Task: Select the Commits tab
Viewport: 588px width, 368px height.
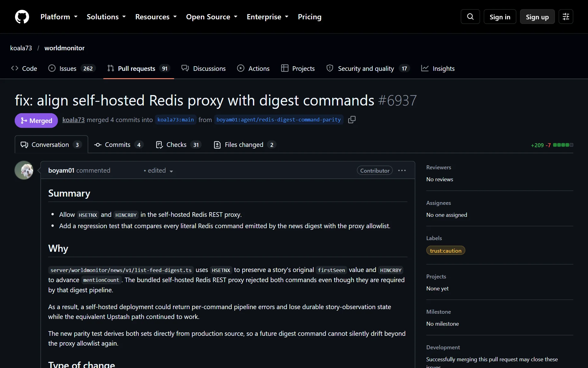Action: (x=119, y=145)
